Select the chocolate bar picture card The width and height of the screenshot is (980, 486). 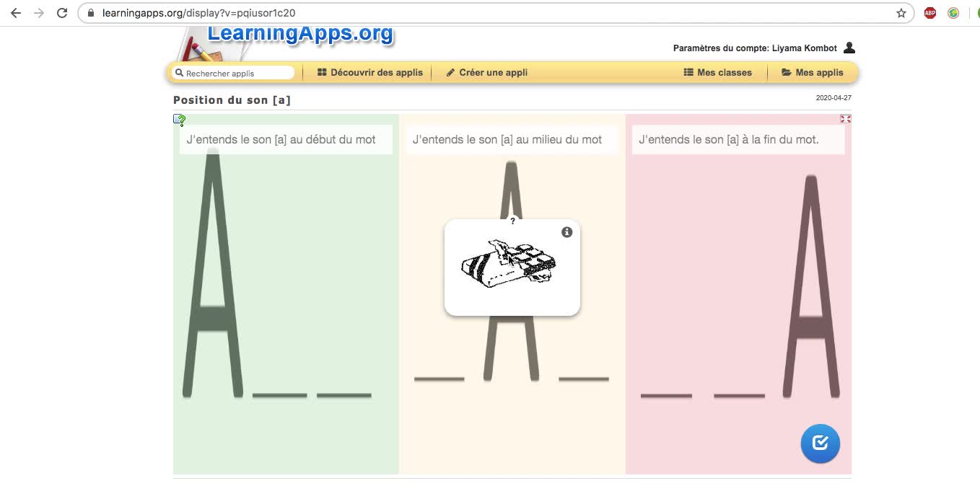click(512, 268)
